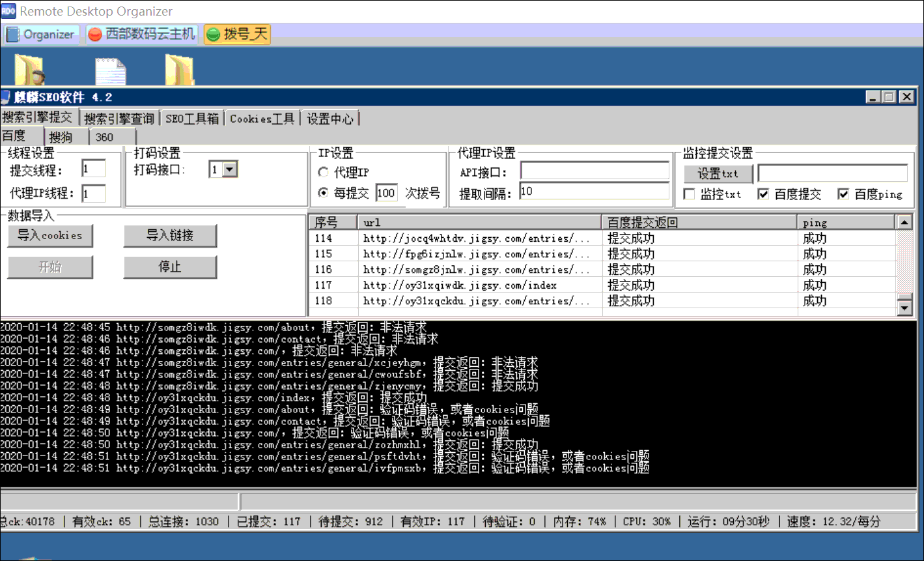Click the 设置txt button
Viewport: 924px width, 561px height.
(x=718, y=174)
